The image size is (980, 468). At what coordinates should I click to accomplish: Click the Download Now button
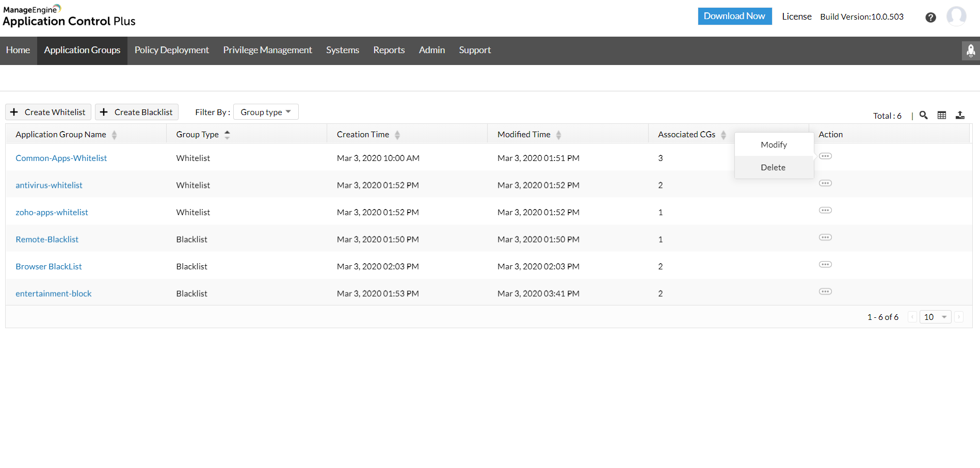[x=734, y=16]
